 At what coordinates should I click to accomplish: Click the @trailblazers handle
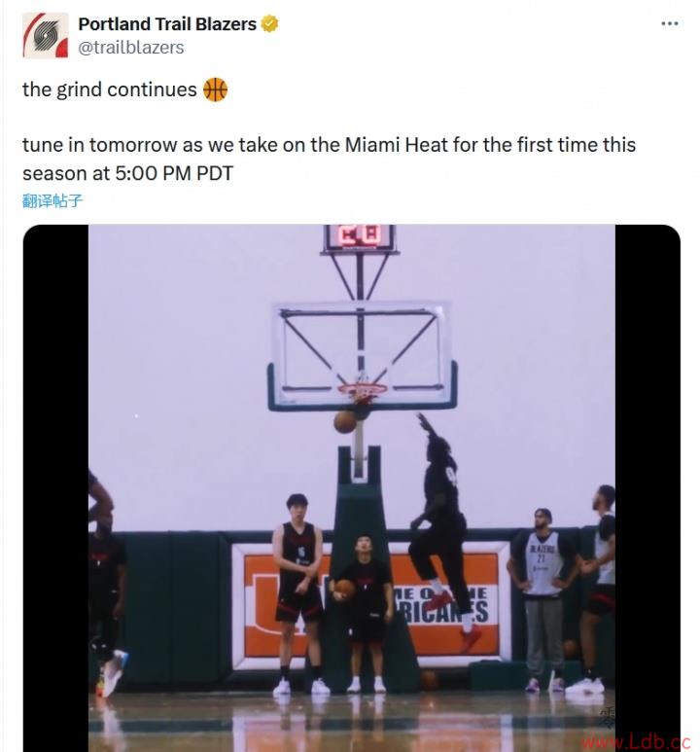[130, 47]
